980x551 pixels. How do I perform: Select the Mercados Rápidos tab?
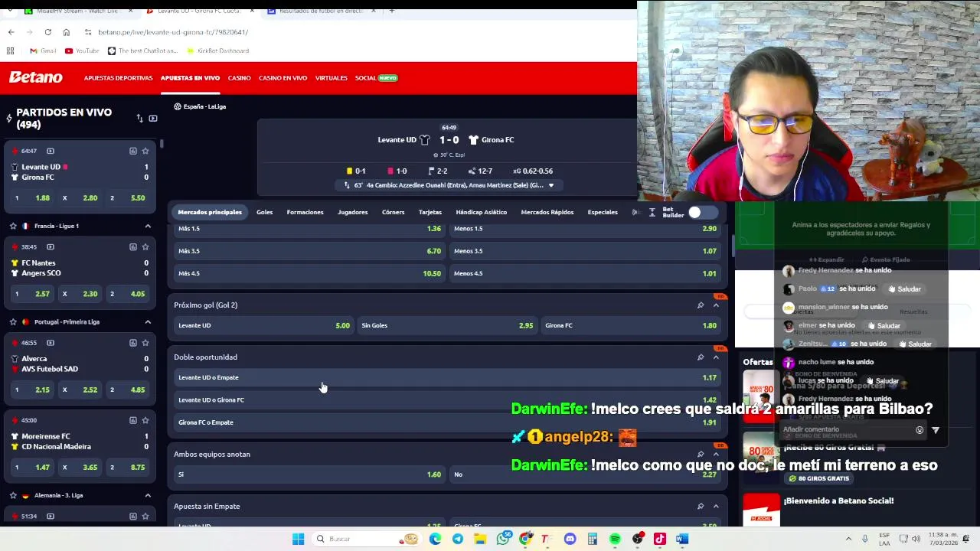coord(547,212)
